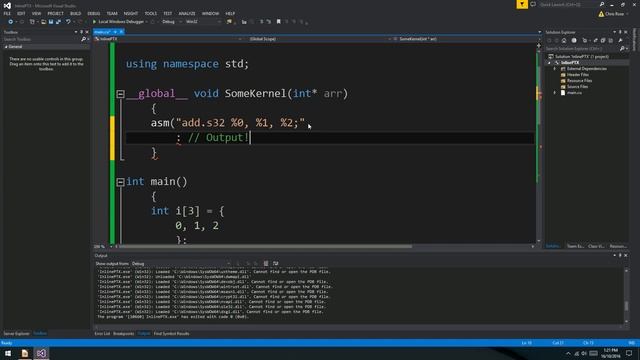The width and height of the screenshot is (640, 360).
Task: Click the New Project toolbar icon
Action: tap(32, 22)
